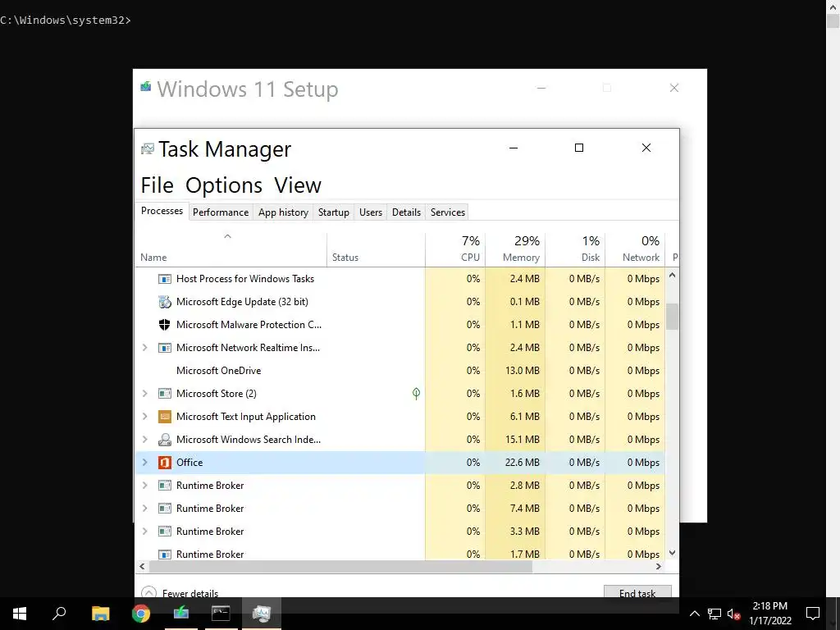
Task: Expand Microsoft Windows Search Indexer row
Action: pyautogui.click(x=144, y=440)
